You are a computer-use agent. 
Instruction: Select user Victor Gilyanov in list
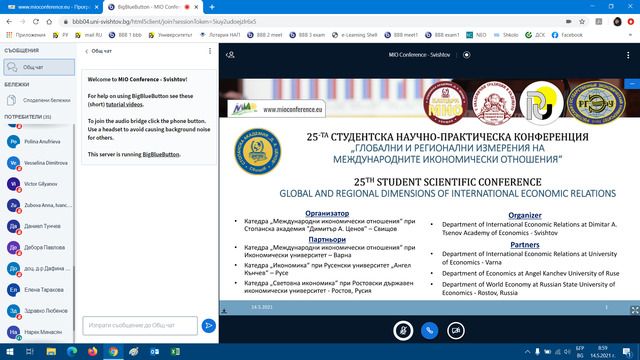(39, 184)
